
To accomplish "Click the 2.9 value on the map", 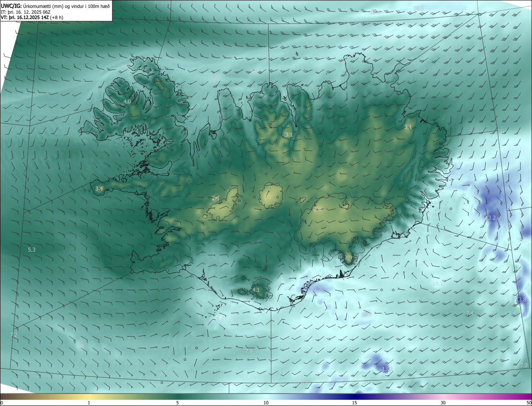I will (x=348, y=257).
